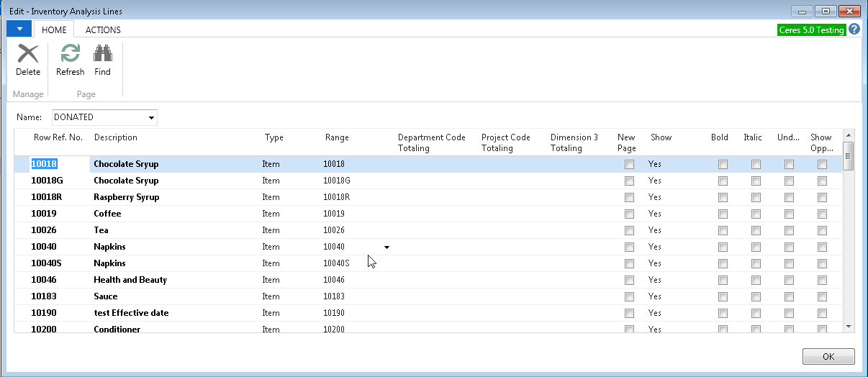
Task: Click scrollbar down arrow of the grid
Action: (849, 326)
